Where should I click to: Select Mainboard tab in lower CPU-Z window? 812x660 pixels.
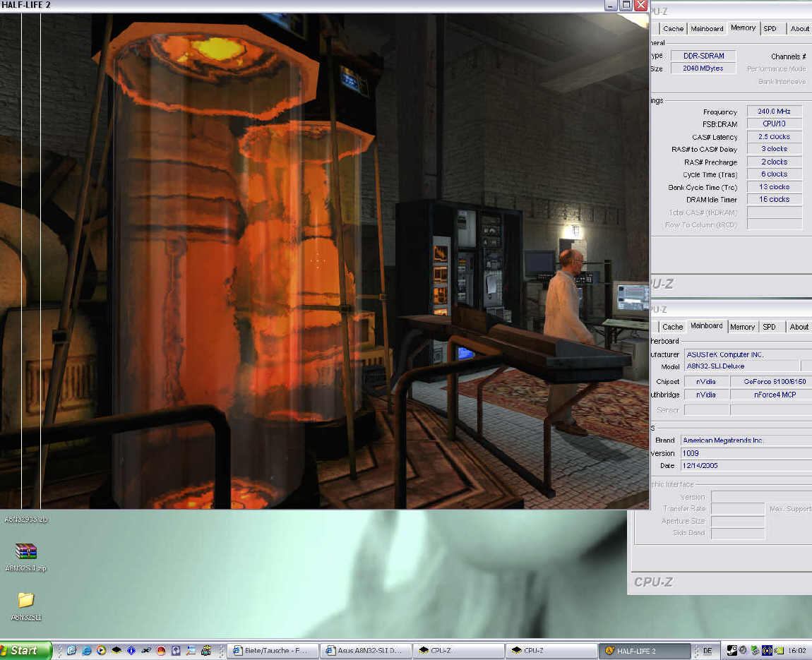point(706,325)
